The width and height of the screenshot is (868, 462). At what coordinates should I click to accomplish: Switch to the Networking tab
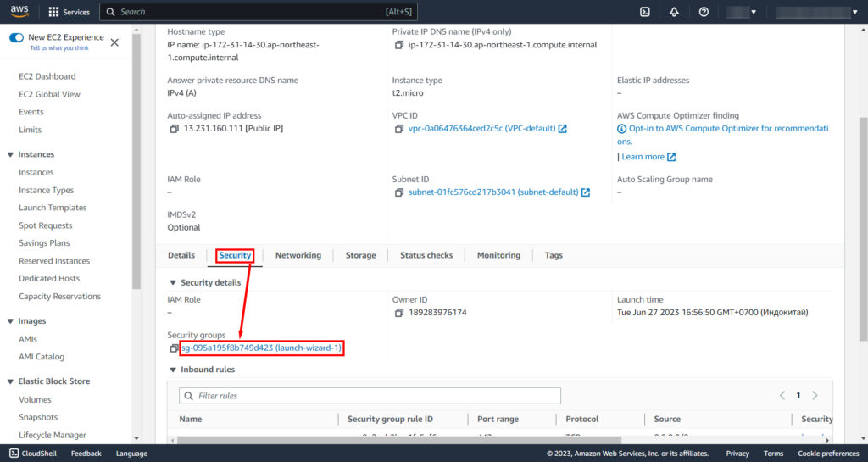coord(298,255)
